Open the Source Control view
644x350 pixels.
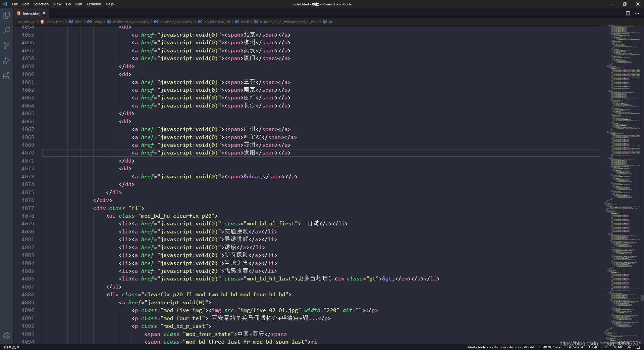click(x=7, y=45)
